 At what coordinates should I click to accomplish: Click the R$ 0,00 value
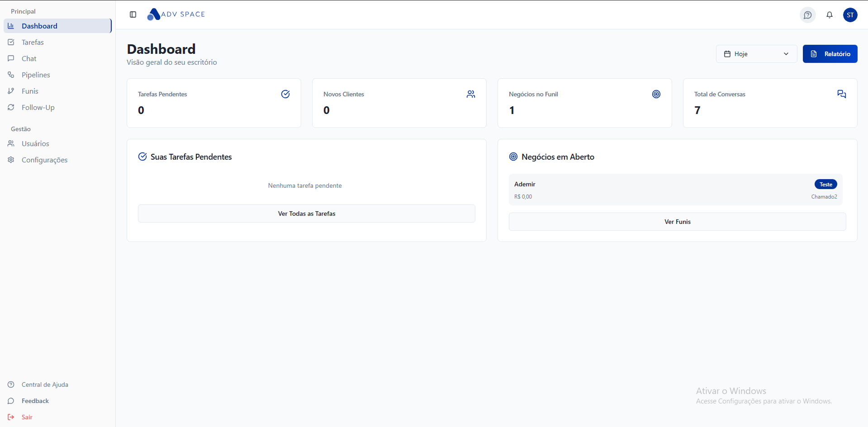[523, 197]
